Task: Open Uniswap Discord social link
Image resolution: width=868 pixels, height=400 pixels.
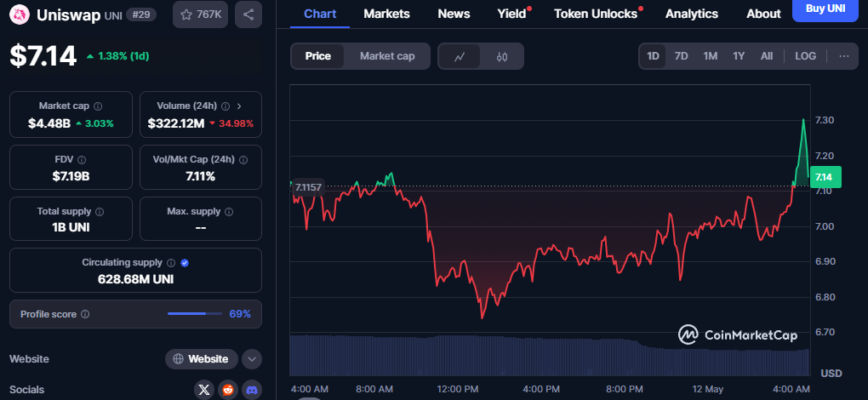Action: tap(252, 390)
